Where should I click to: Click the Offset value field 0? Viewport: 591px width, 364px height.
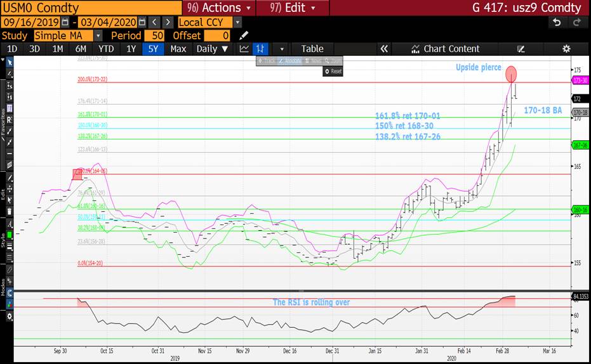click(216, 36)
